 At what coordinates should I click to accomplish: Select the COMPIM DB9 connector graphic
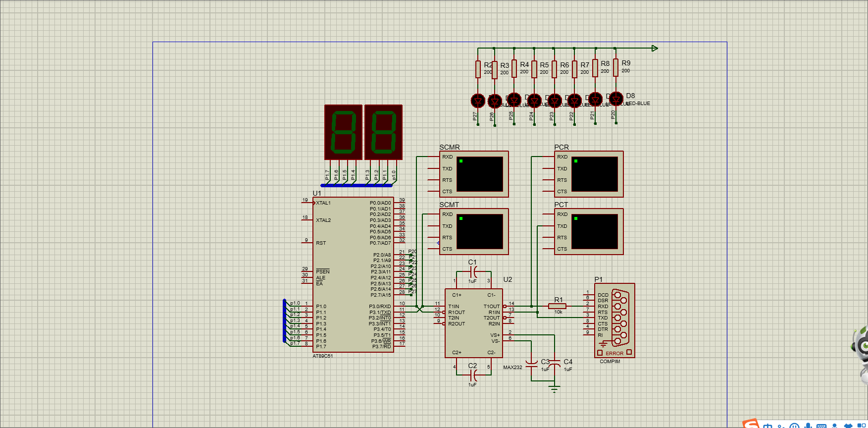(x=620, y=318)
